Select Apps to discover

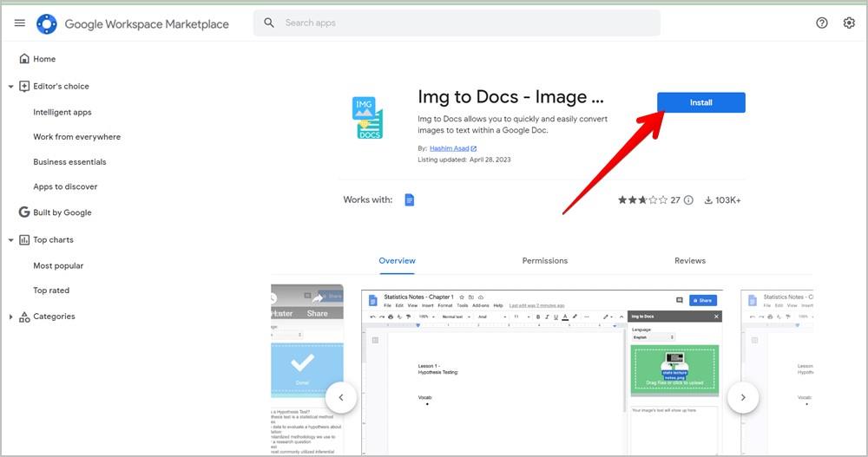[65, 187]
